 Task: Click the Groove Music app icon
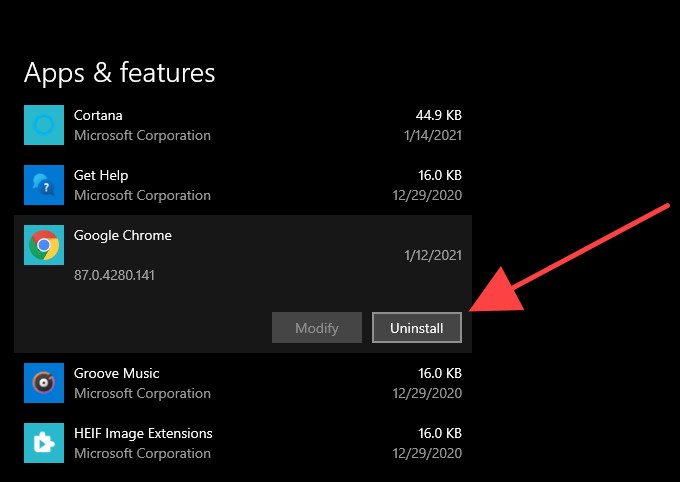coord(43,383)
